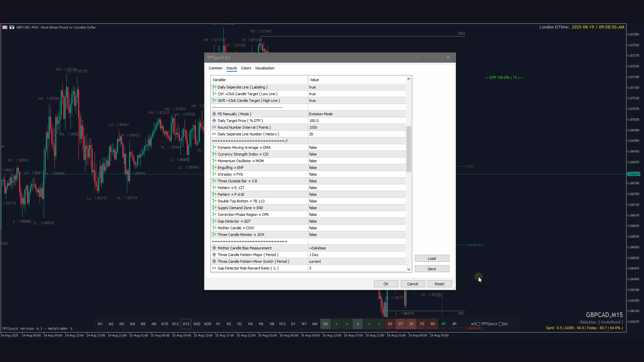This screenshot has width=644, height=362.
Task: Toggle Gap Detector ≈ GDT value
Action: [x=357, y=221]
